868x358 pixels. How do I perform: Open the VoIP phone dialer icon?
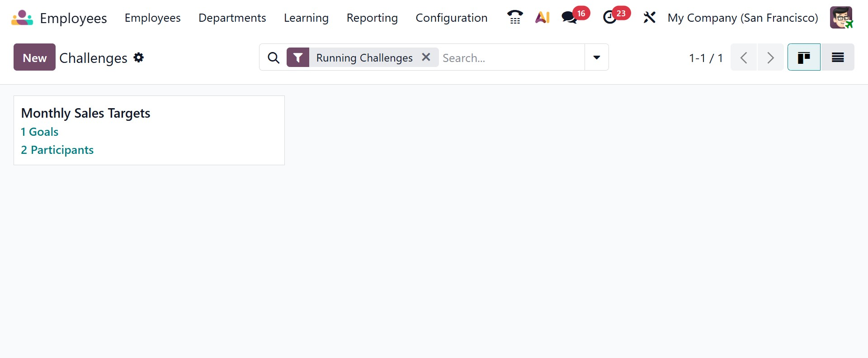click(515, 18)
